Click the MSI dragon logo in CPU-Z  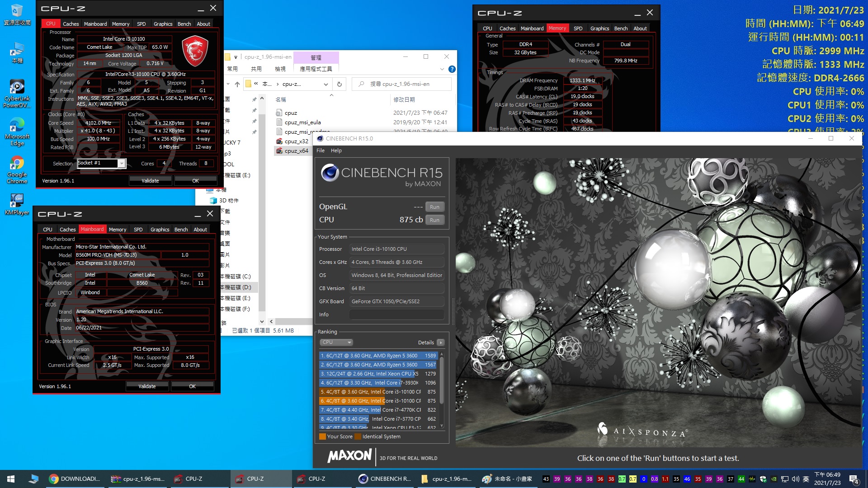[x=195, y=52]
